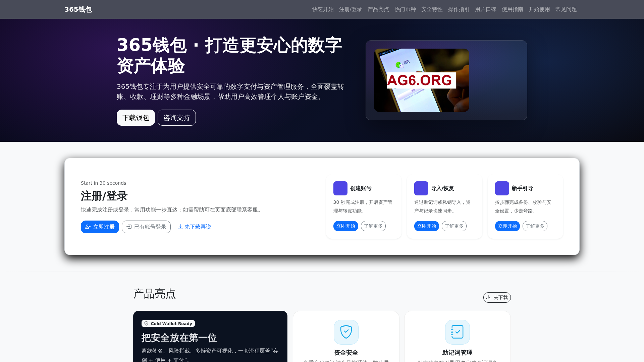Click 了解更多 in 导入/恢复 card
Image resolution: width=644 pixels, height=362 pixels.
[454, 226]
